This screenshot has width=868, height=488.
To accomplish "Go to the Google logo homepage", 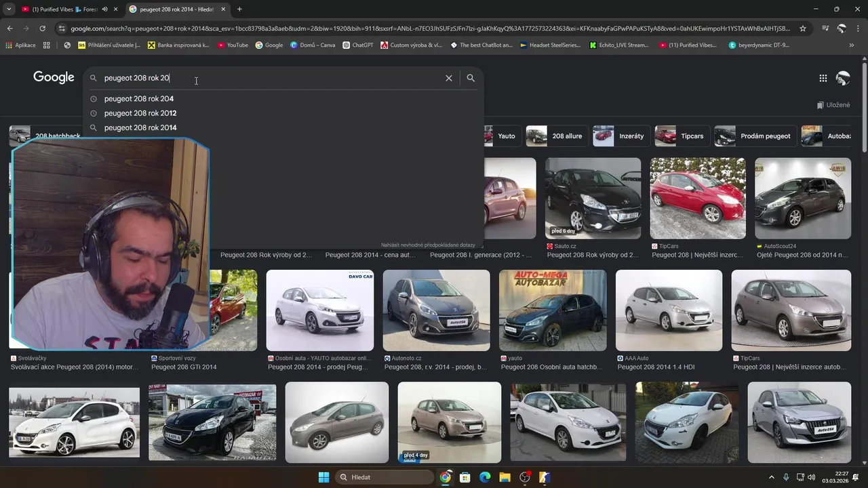I will point(54,77).
